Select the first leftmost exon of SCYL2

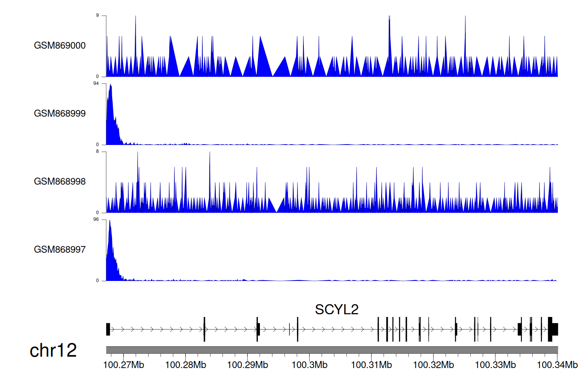[108, 329]
